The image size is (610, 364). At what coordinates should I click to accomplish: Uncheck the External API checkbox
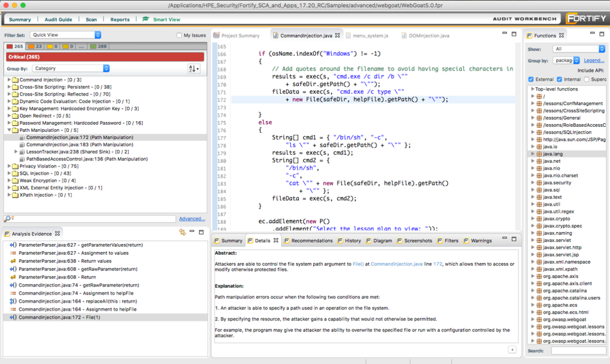531,80
